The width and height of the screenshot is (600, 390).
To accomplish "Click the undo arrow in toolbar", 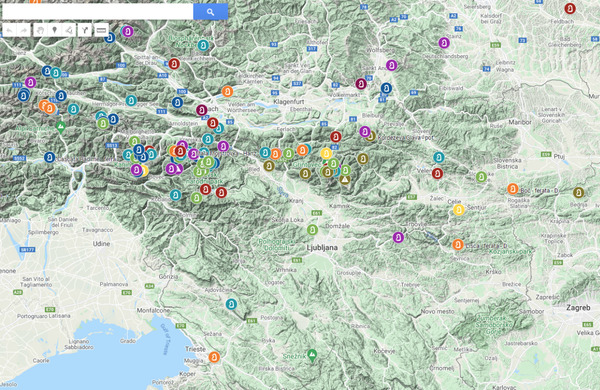I will pos(10,30).
